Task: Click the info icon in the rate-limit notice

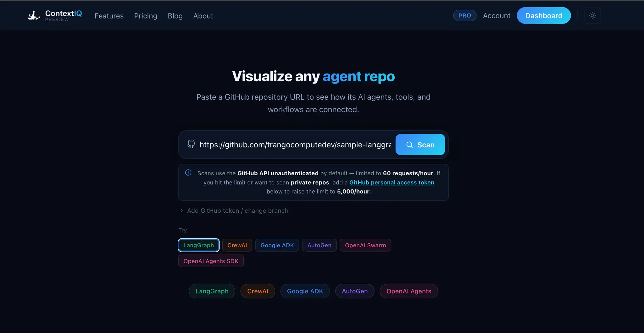Action: coord(188,172)
